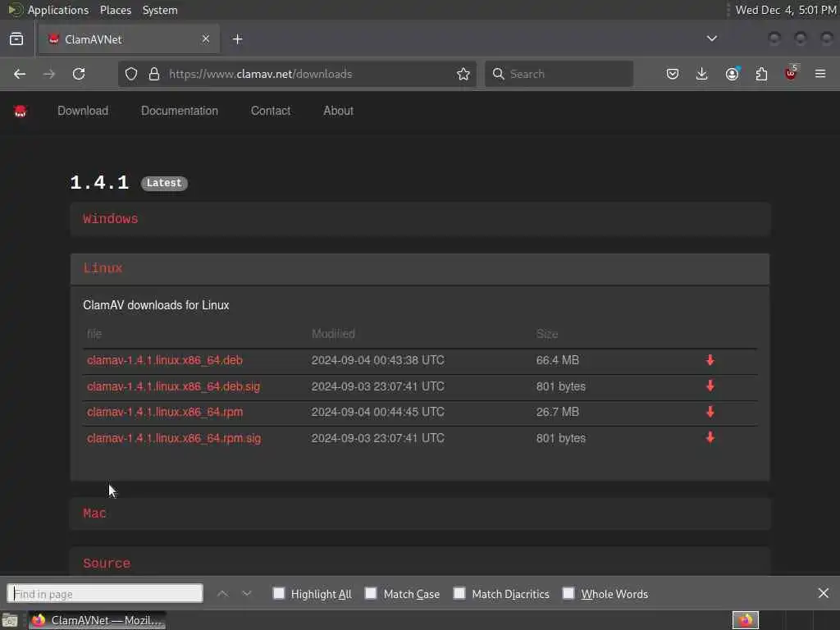Reload the ClamAV downloads page
Screen dimensions: 840x630
tap(79, 74)
